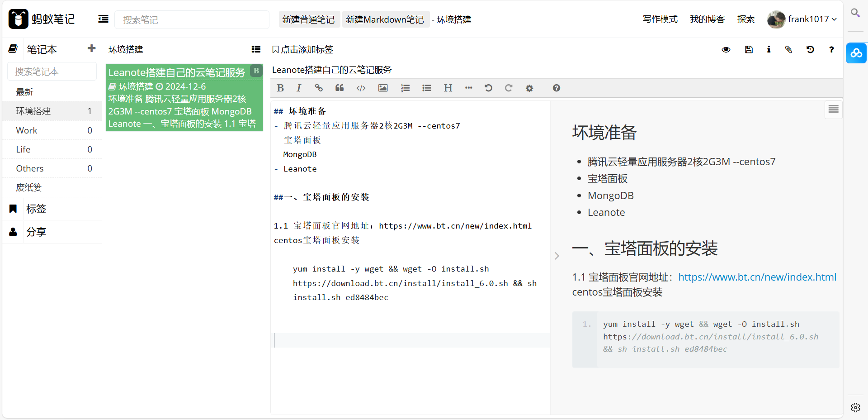Insert a code block

[361, 88]
